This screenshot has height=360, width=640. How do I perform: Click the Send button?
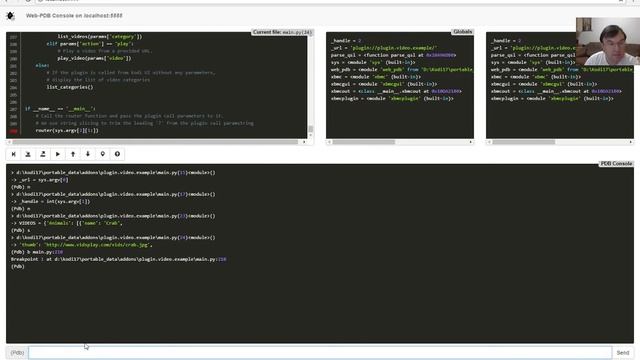(623, 353)
